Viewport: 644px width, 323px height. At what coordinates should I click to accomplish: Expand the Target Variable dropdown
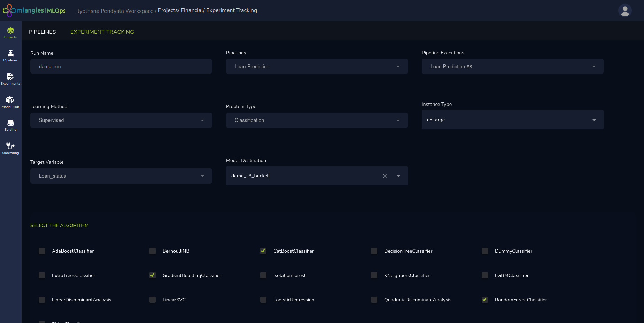121,176
